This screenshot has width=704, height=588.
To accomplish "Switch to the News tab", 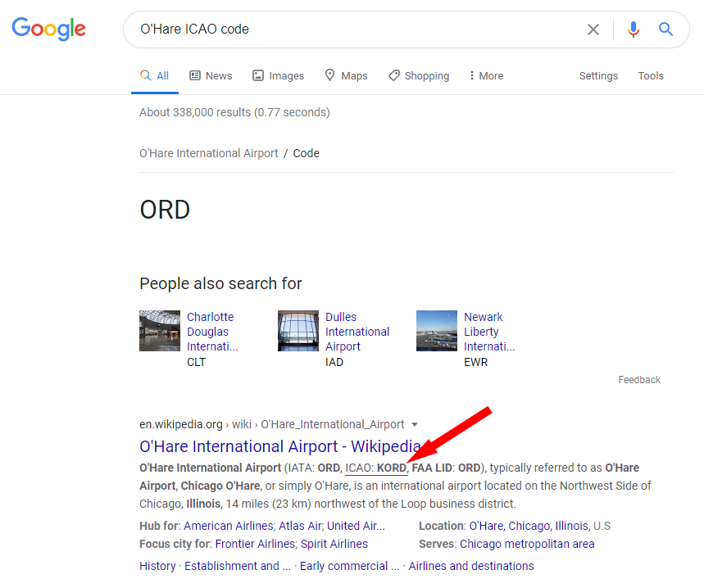I will point(211,76).
